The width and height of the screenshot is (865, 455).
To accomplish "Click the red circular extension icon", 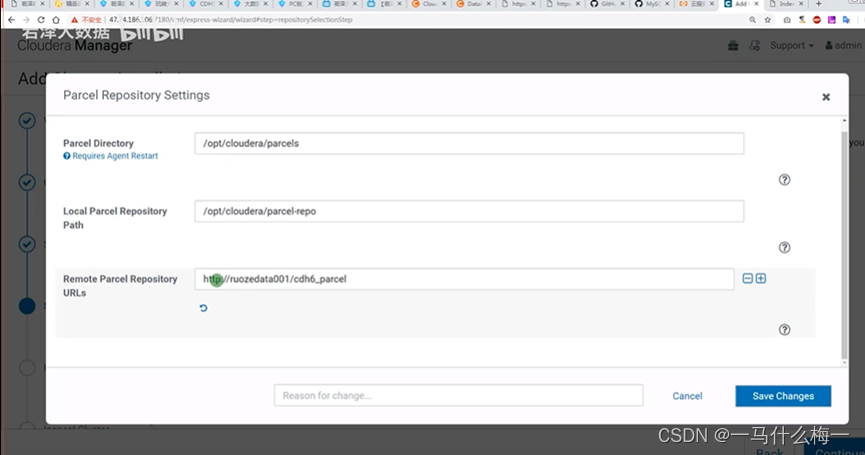I will coord(817,20).
